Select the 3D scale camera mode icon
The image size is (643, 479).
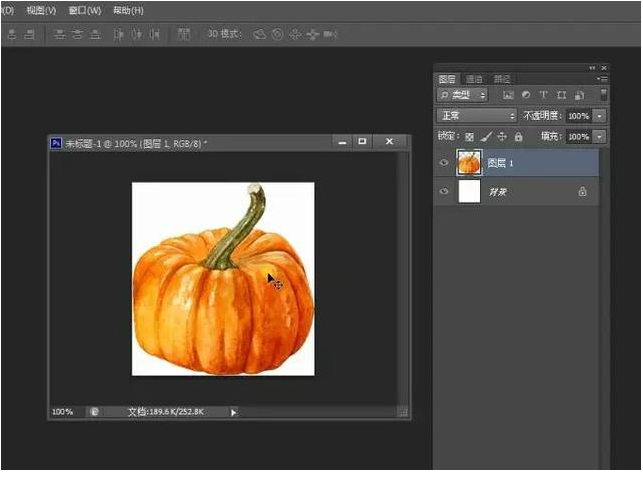[x=330, y=34]
